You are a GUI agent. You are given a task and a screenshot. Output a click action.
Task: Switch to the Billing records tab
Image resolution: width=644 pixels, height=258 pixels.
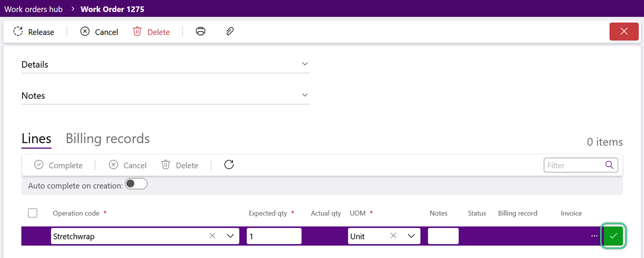point(107,139)
